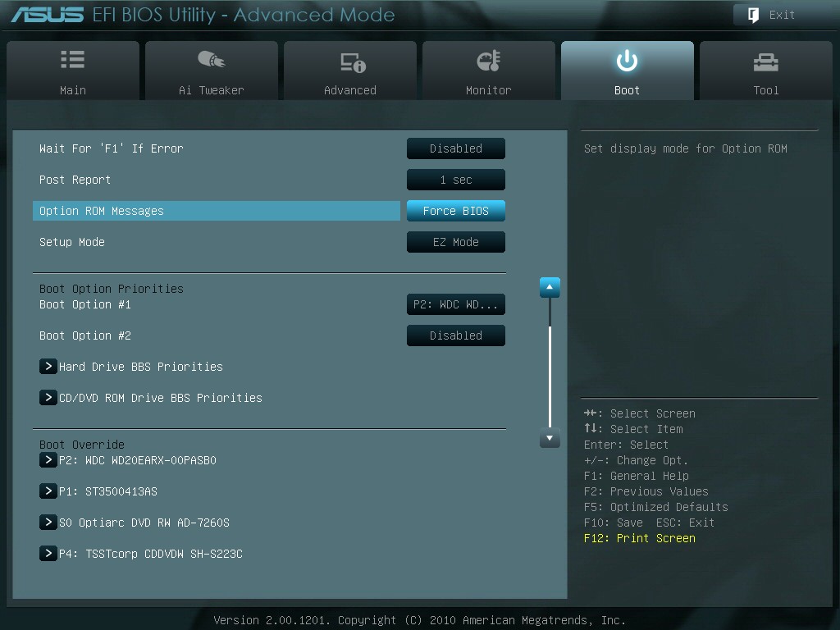
Task: Click the F2: Previous Values hint
Action: click(x=646, y=491)
